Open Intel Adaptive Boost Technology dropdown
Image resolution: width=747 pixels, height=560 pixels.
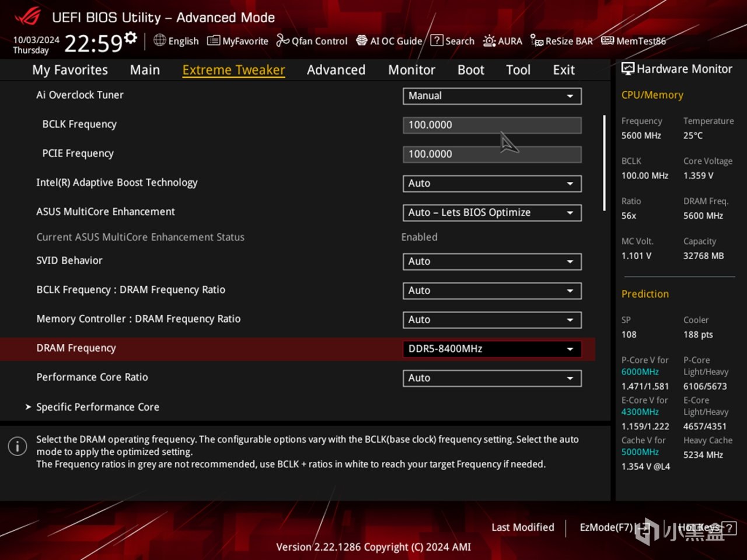pyautogui.click(x=492, y=183)
